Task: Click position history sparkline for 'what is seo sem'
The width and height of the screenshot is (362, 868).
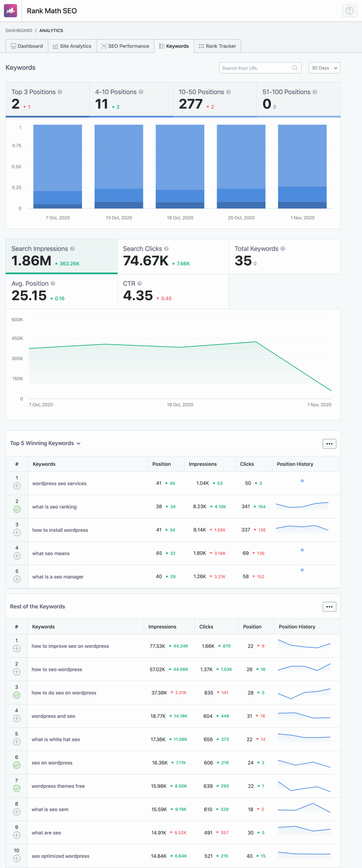Action: (x=304, y=808)
